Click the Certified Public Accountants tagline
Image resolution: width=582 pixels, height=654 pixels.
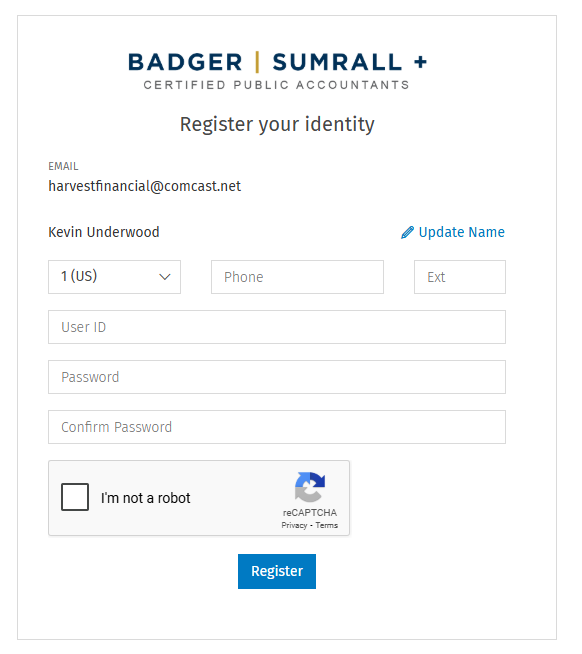(277, 85)
